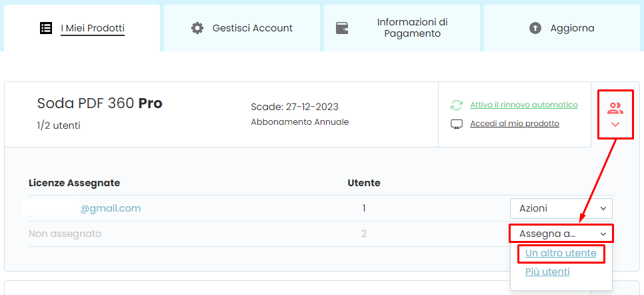
Task: Click the Scade: 27-12-2023 expiry text
Action: point(295,107)
